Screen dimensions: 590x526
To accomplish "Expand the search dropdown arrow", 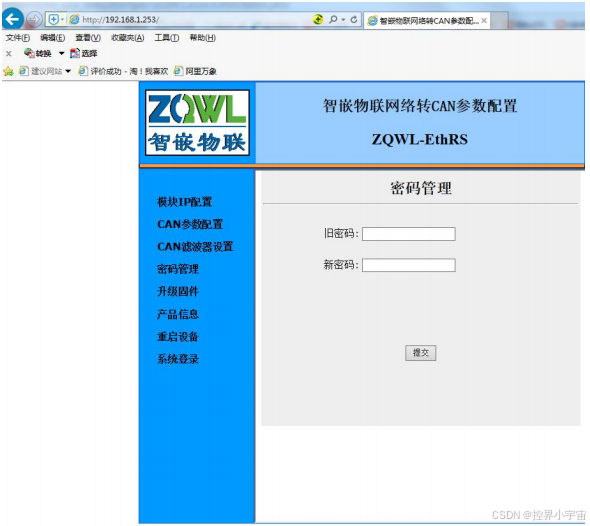I will (343, 20).
